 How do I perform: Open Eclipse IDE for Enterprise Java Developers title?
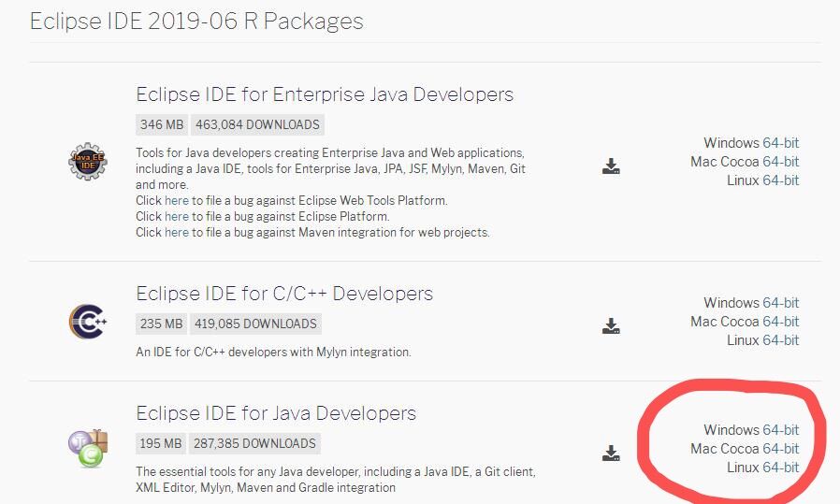325,94
